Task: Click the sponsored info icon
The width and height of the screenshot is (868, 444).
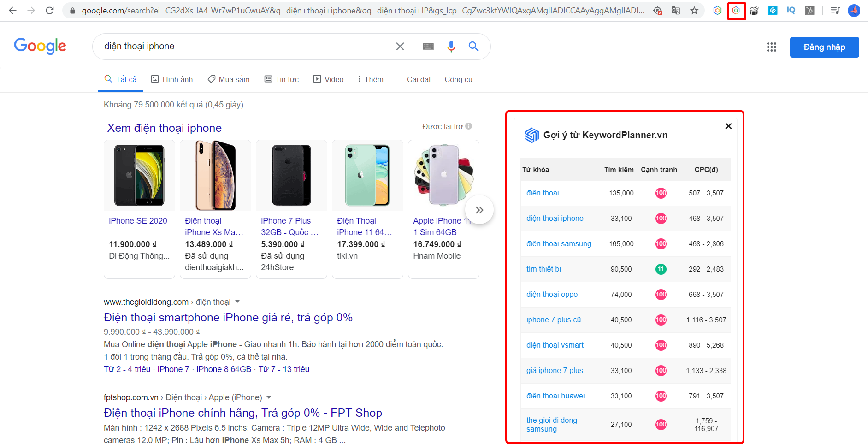Action: tap(469, 126)
